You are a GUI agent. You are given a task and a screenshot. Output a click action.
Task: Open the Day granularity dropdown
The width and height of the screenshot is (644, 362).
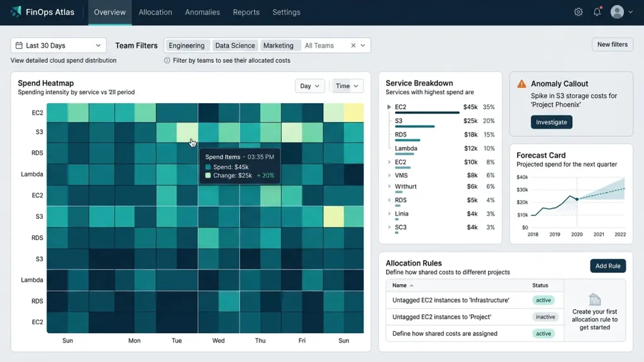[309, 85]
